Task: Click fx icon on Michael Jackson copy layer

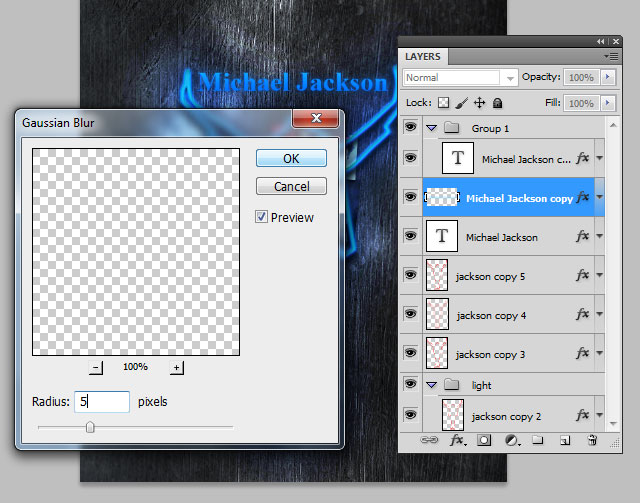Action: (582, 197)
